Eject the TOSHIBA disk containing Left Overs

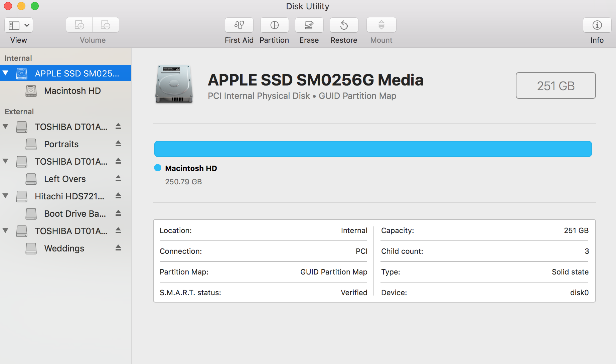pos(118,161)
